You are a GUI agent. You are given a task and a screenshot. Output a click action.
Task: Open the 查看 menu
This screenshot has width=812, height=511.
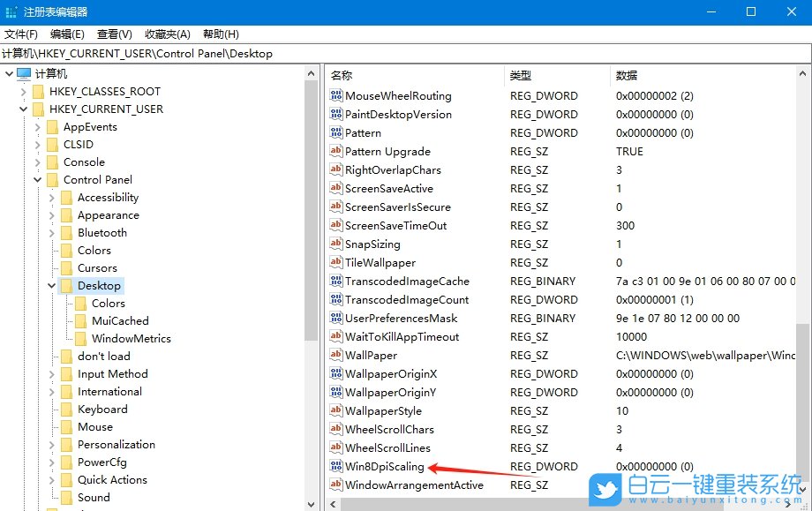coord(116,34)
